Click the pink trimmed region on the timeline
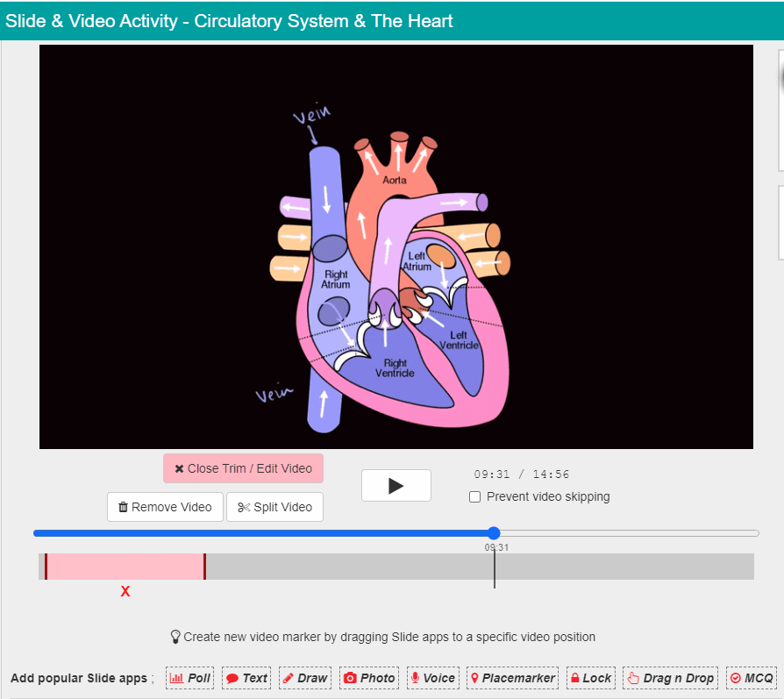The image size is (784, 699). coord(125,567)
